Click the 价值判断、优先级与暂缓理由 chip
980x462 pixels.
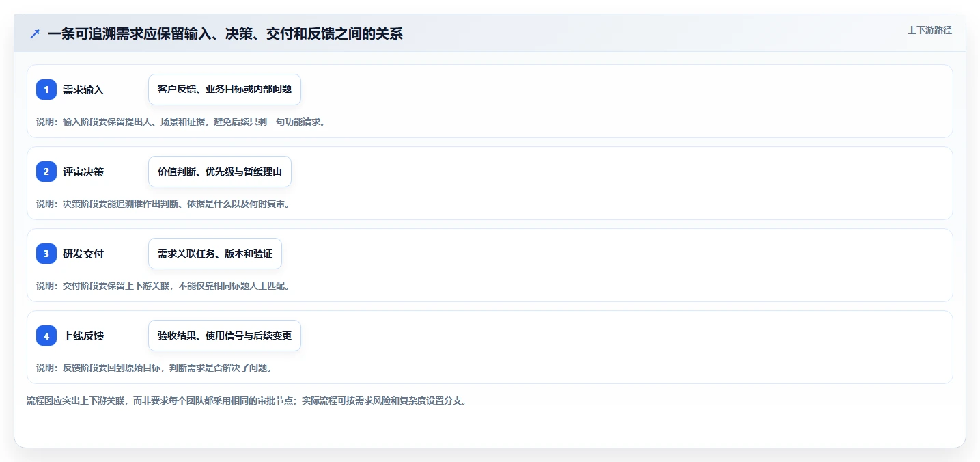[x=220, y=172]
